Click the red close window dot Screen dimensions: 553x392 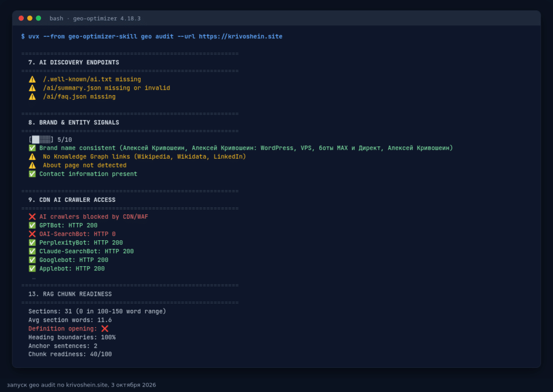21,18
